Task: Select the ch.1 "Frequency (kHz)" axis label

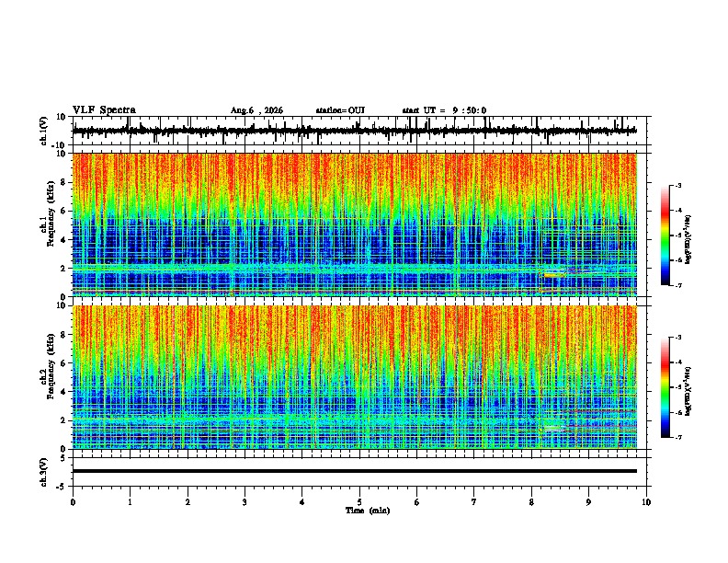Action: click(x=51, y=214)
